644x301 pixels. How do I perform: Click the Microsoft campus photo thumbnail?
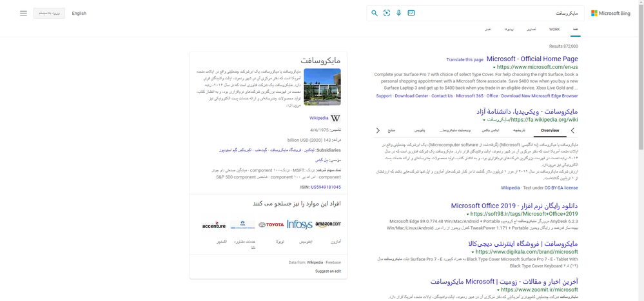tap(322, 86)
